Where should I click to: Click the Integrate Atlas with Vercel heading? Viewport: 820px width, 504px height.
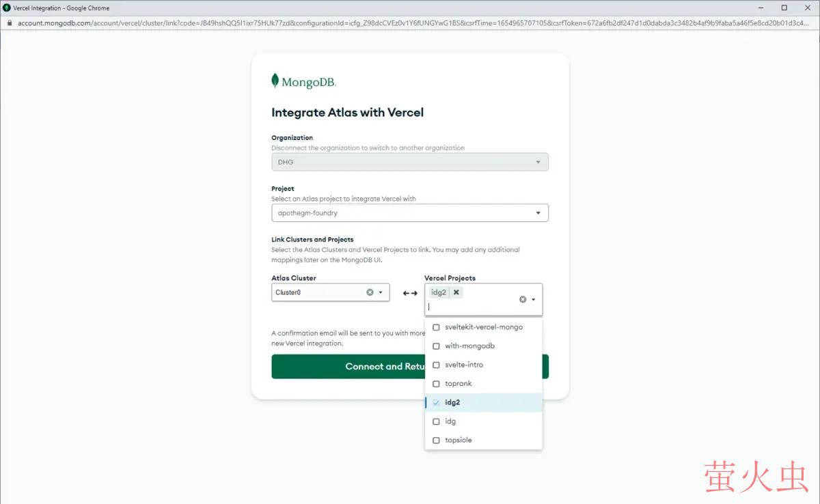click(348, 113)
